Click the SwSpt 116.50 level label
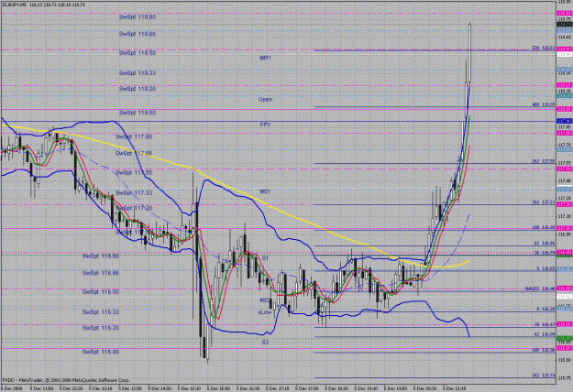Viewport: 573px width, 392px height. pos(101,292)
